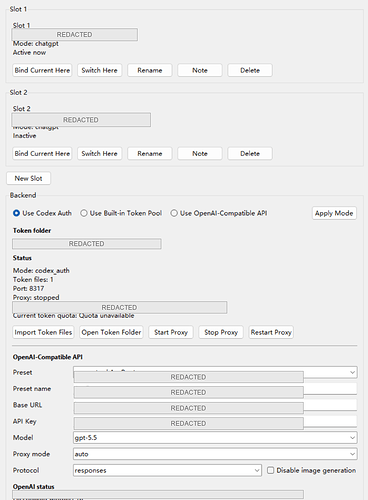
Task: Open Note for Slot 1
Action: click(x=200, y=70)
